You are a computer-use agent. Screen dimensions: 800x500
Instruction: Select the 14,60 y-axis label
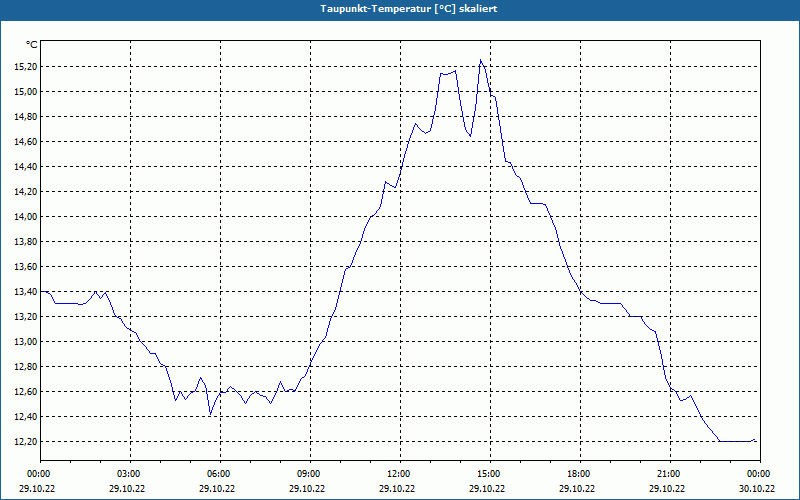click(26, 142)
